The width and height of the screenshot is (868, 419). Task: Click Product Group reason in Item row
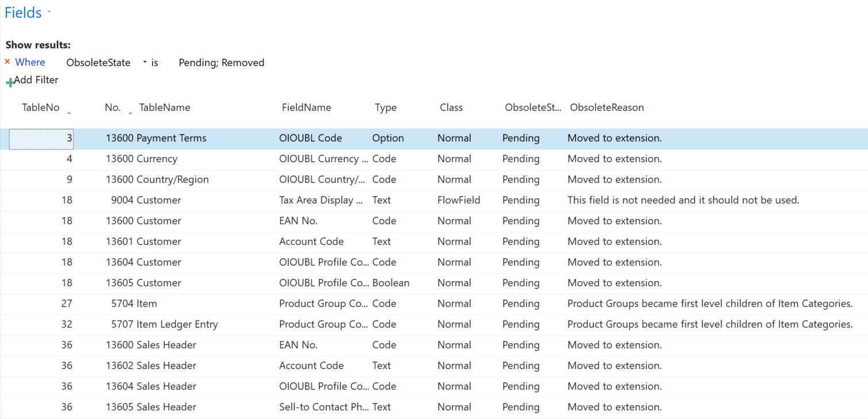point(710,303)
